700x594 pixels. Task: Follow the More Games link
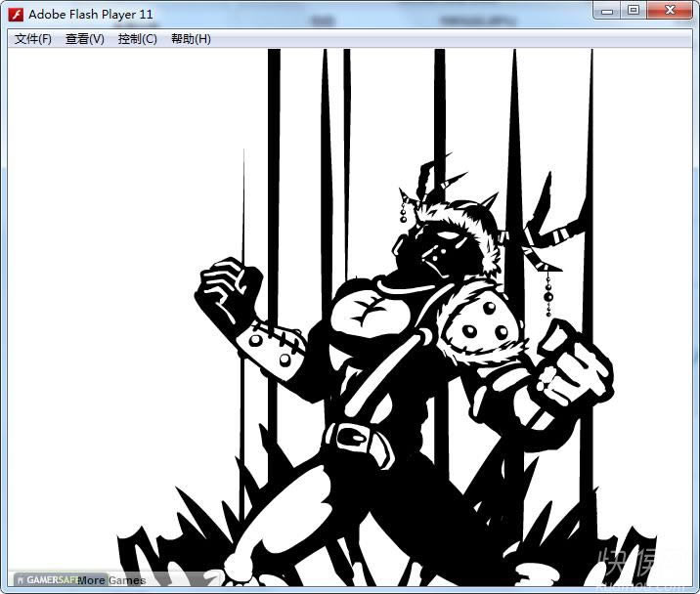tap(111, 580)
